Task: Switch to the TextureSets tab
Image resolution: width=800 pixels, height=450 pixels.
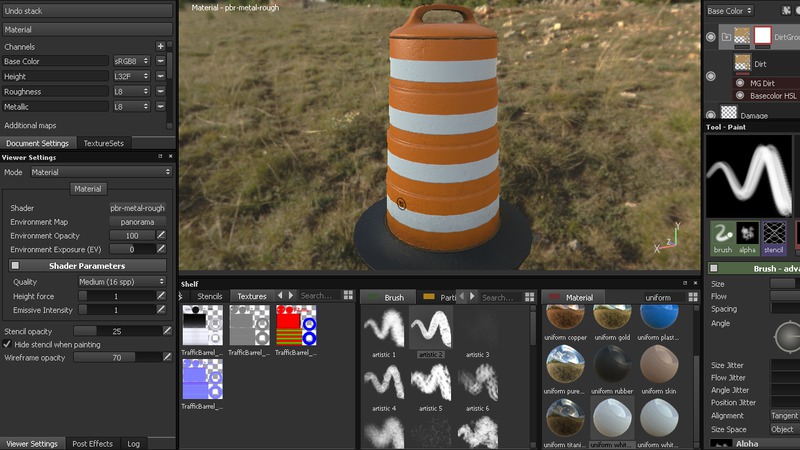Action: (x=103, y=143)
